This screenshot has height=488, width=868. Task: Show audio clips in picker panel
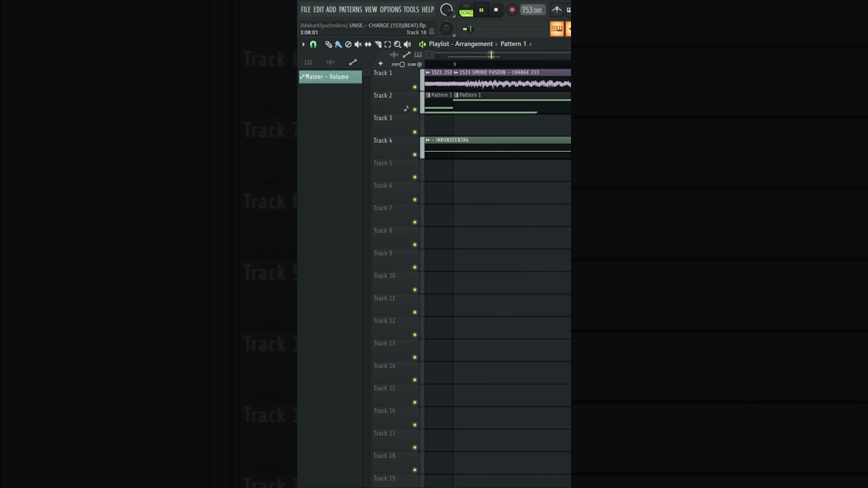(330, 62)
